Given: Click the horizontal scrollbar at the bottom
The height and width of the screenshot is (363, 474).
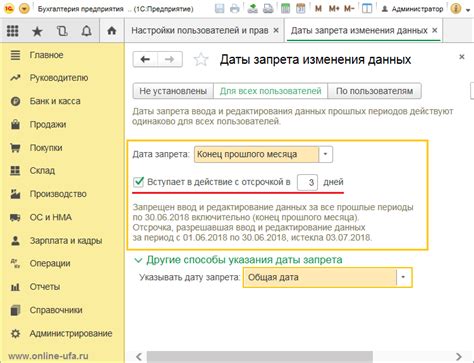Looking at the screenshot, I should pos(259,357).
